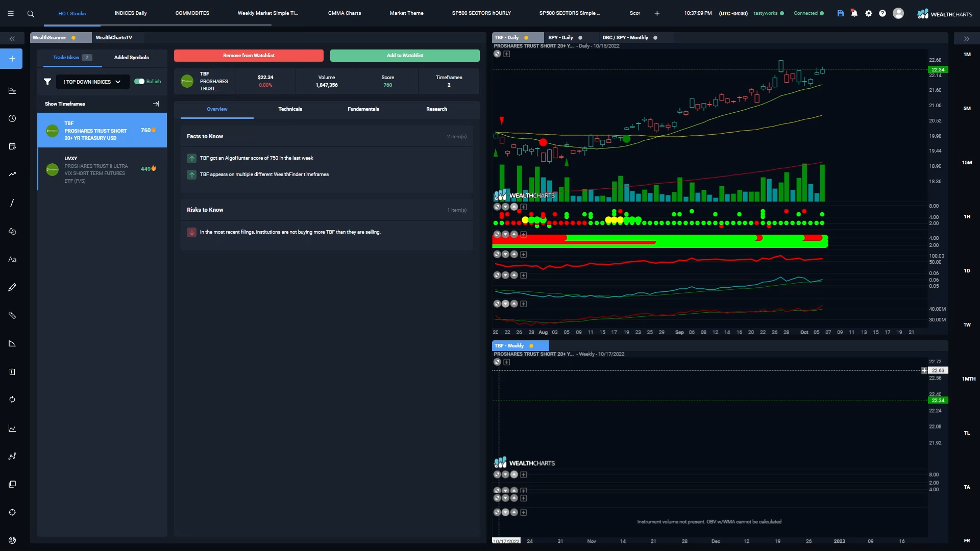980x551 pixels.
Task: Click the crosshair target sidebar icon
Action: 12,512
